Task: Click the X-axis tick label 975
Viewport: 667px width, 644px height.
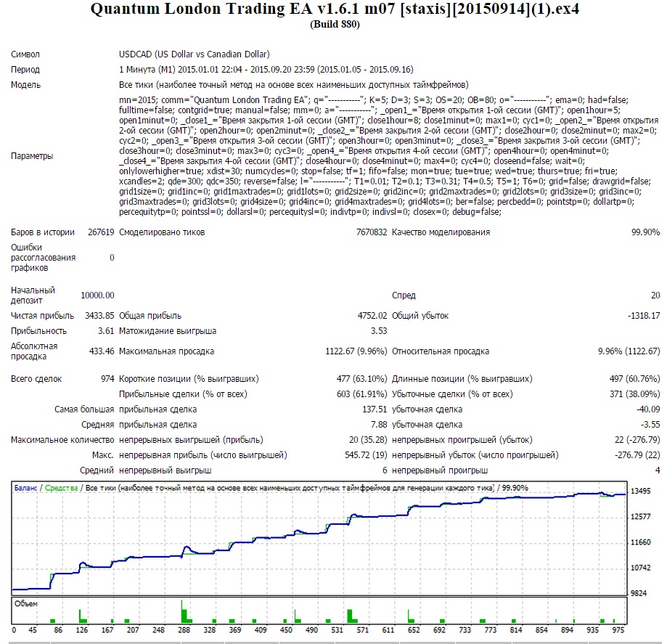Action: [x=618, y=629]
